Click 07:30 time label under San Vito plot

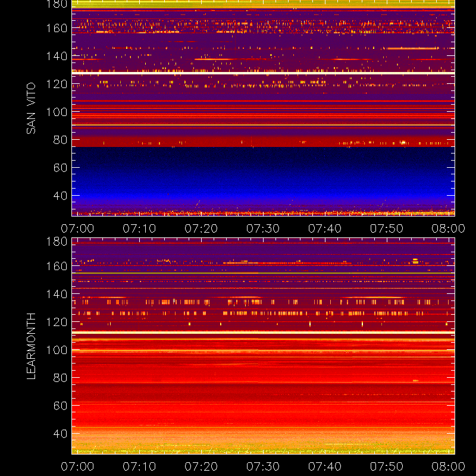click(263, 228)
